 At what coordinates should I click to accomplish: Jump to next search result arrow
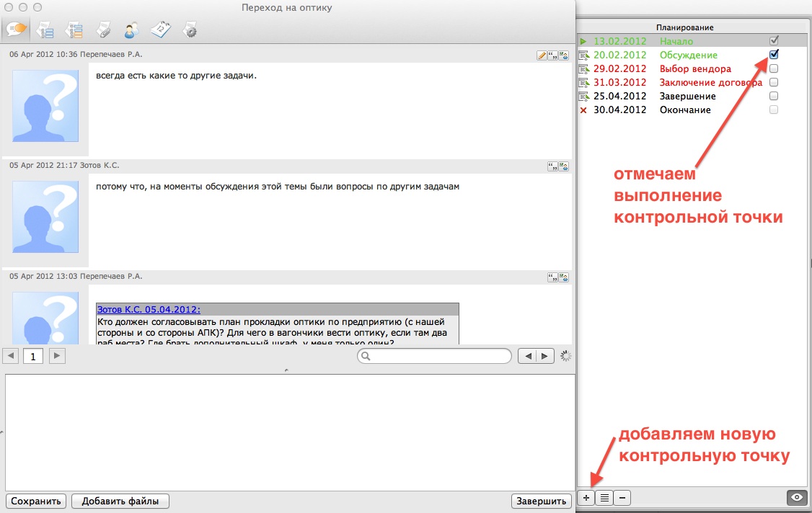pyautogui.click(x=547, y=355)
